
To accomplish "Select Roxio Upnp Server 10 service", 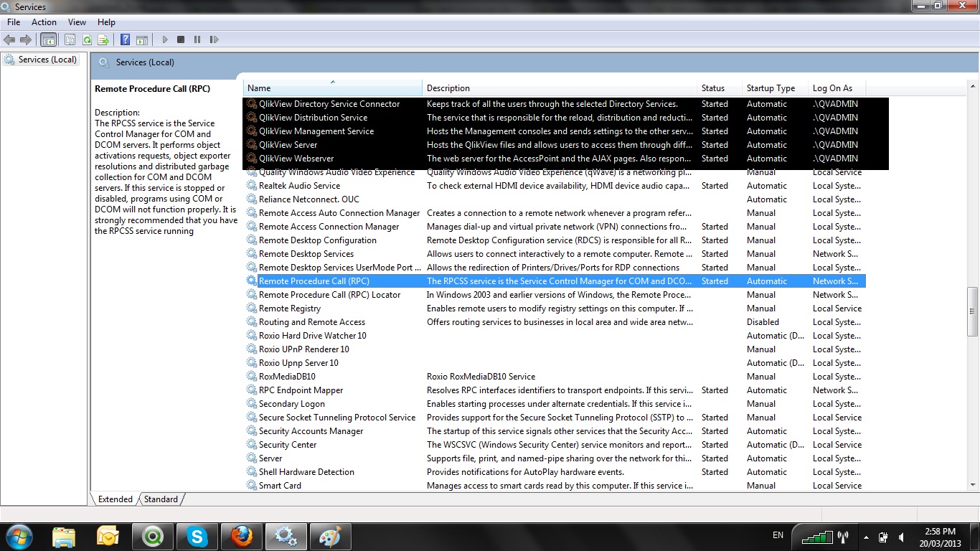I will (555, 363).
